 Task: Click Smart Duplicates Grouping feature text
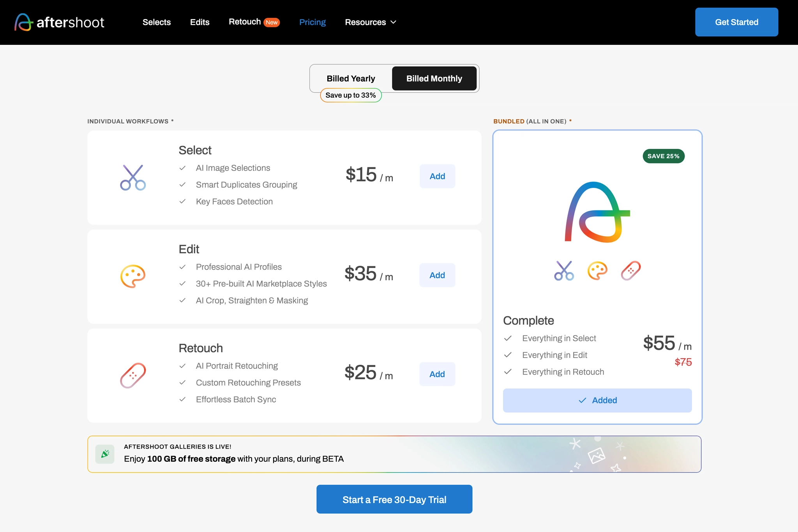[x=247, y=185]
